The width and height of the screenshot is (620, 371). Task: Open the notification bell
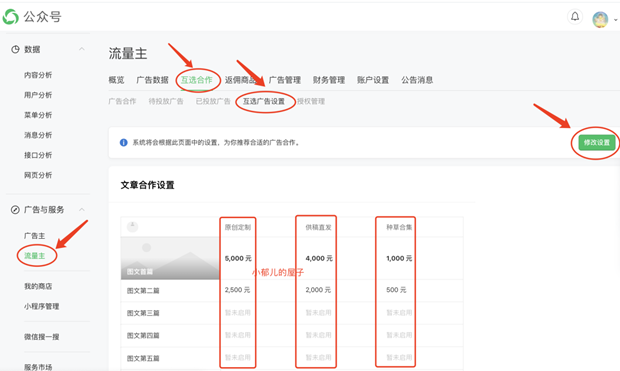pos(575,17)
